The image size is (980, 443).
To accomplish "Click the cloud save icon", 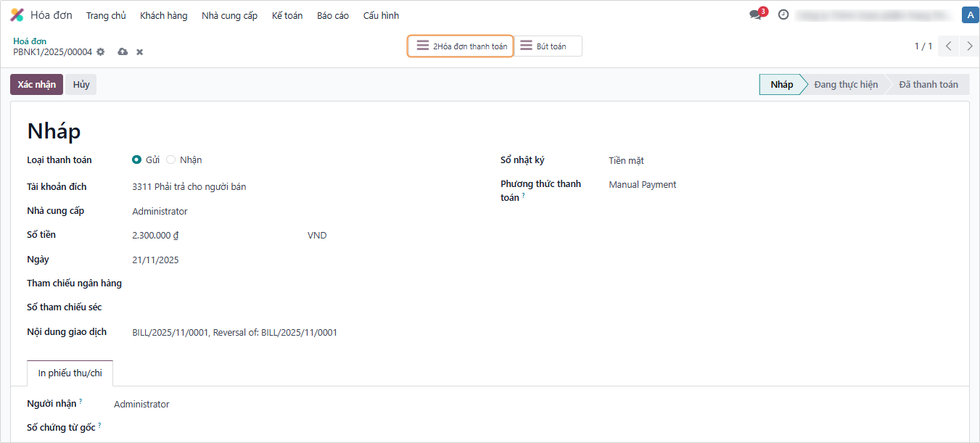I will point(123,52).
